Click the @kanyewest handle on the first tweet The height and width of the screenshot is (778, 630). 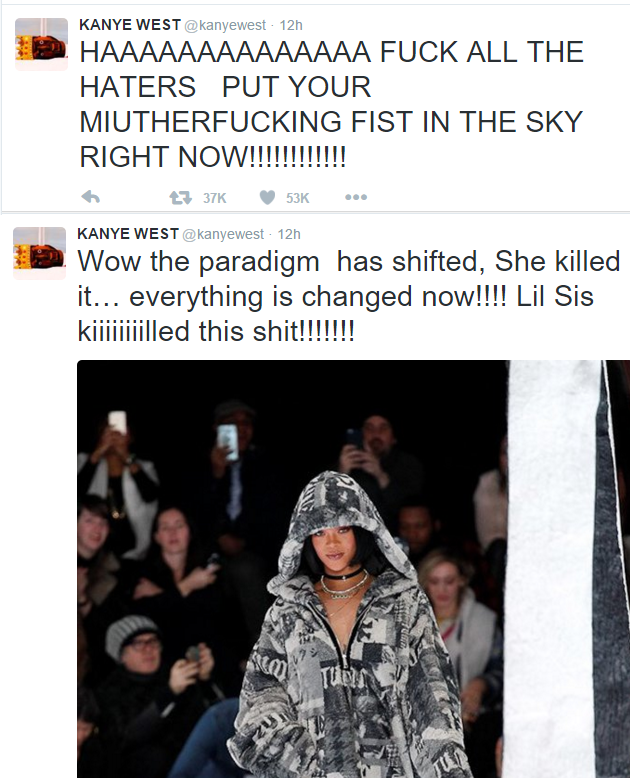225,25
